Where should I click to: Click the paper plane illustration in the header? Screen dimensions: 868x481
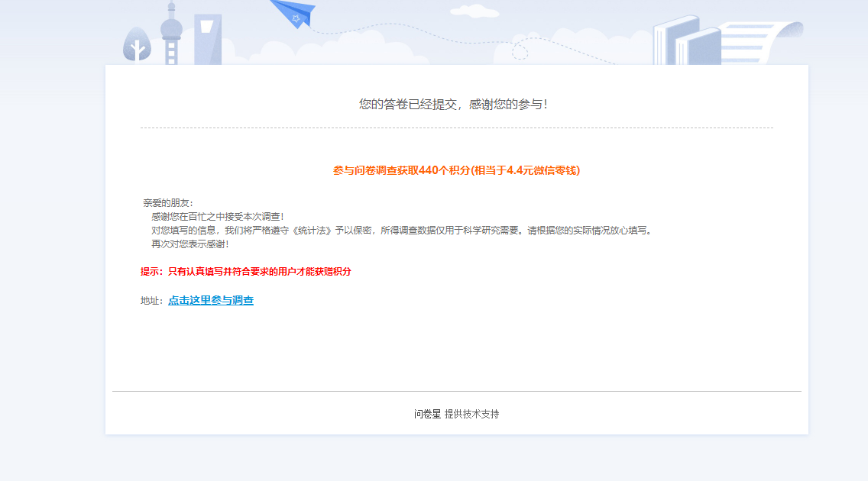293,13
